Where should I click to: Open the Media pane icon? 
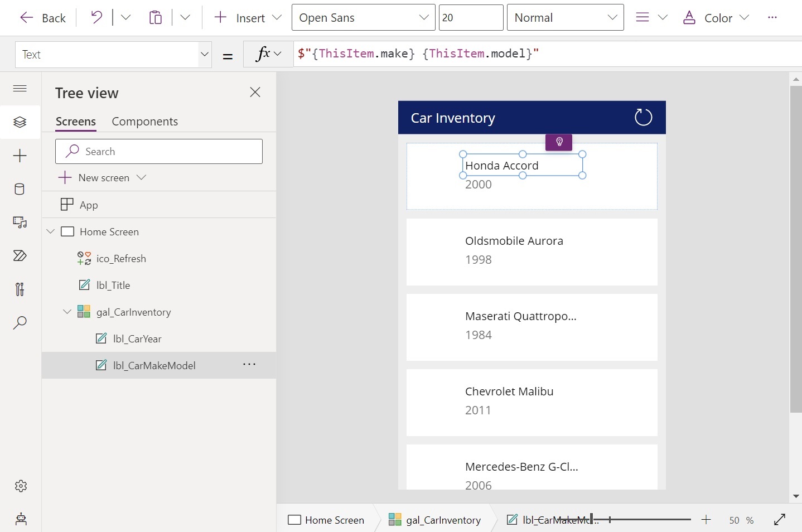click(x=20, y=223)
